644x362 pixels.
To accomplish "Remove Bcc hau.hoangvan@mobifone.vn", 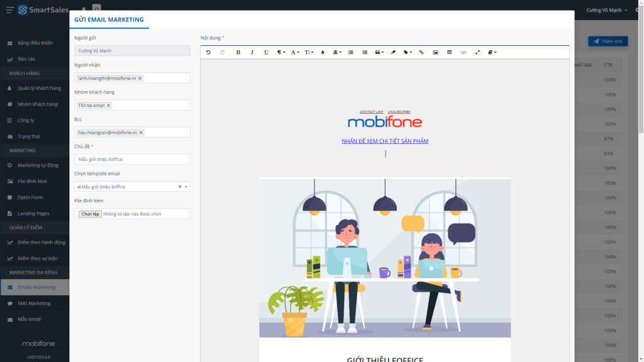I will (141, 133).
